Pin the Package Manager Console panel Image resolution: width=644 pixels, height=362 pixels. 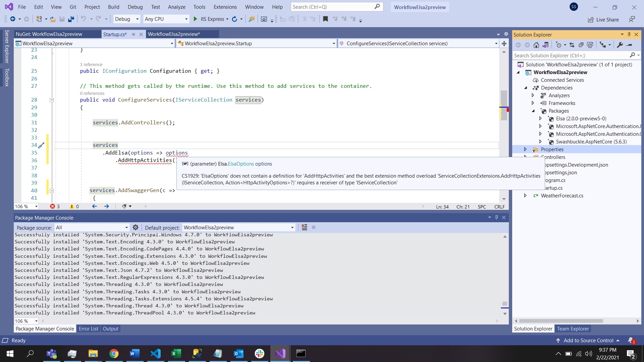[x=496, y=218]
